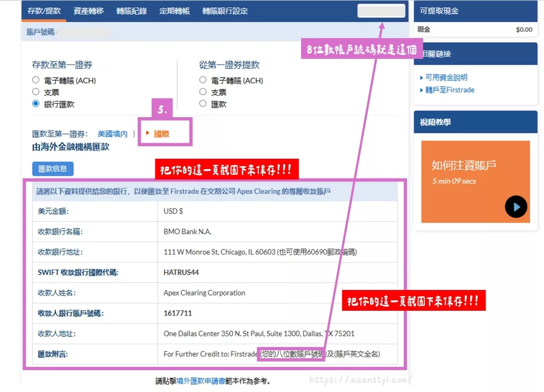Select withdrawal 電子轉賬 (ACH) radio button

203,80
